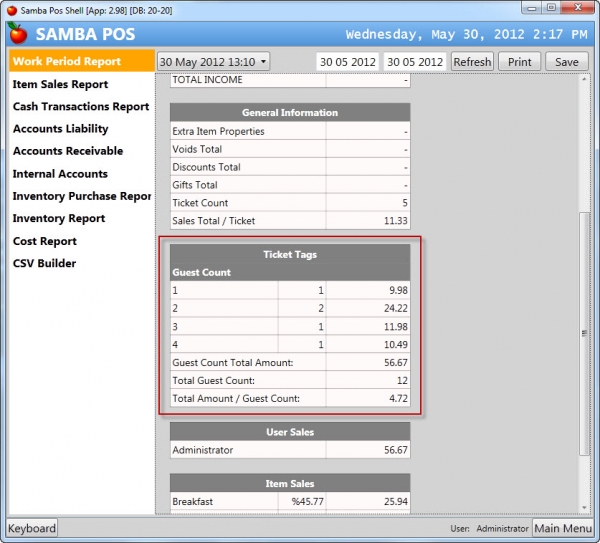The width and height of the screenshot is (600, 543).
Task: Open Accounts Liability report
Action: (x=60, y=129)
